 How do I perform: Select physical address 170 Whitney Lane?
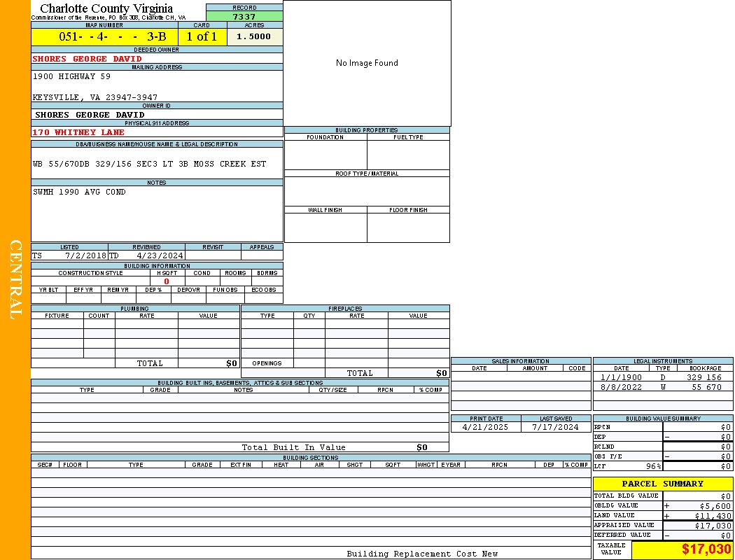(78, 132)
